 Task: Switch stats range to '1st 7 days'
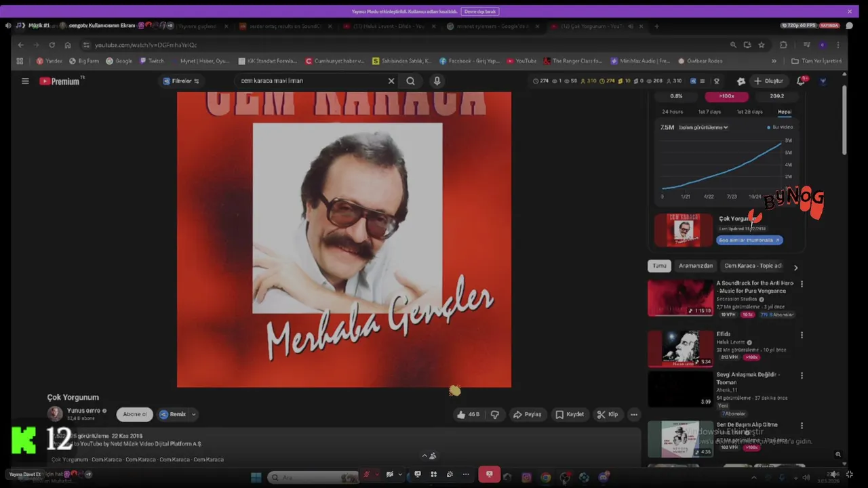709,112
